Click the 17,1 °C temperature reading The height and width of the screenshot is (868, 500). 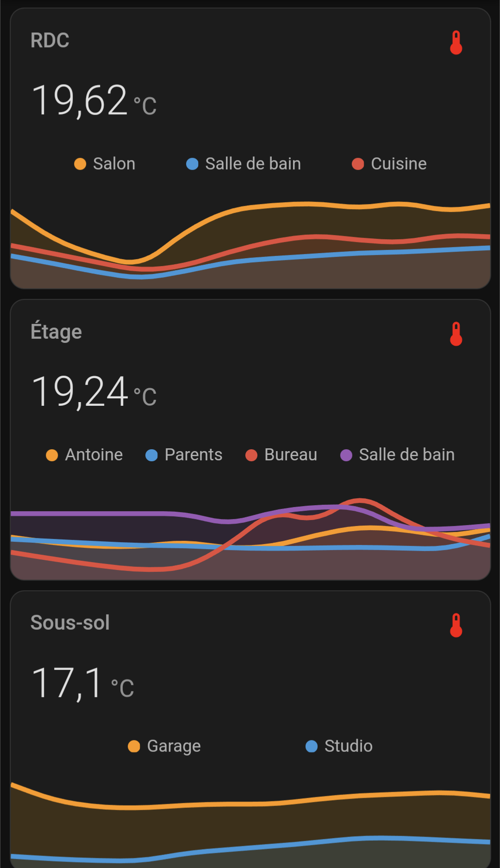(x=82, y=683)
